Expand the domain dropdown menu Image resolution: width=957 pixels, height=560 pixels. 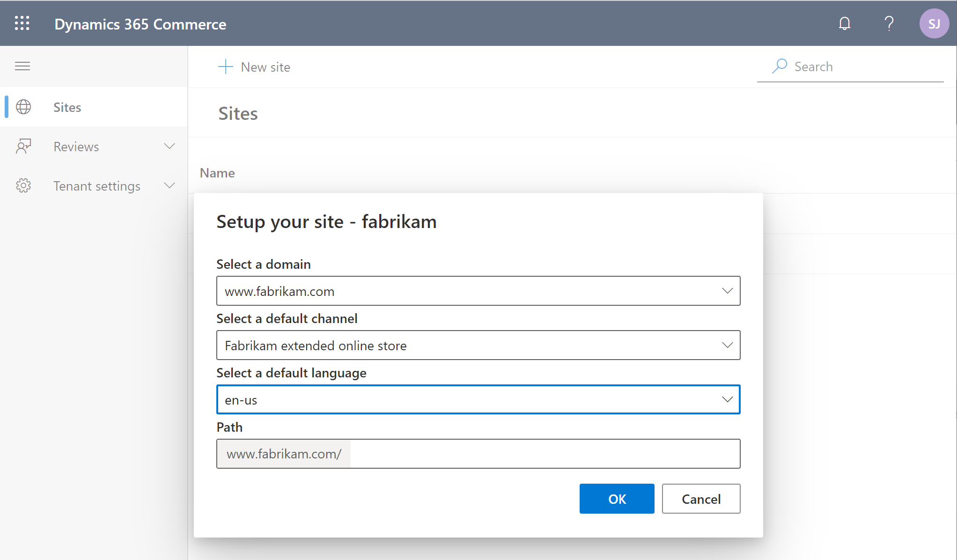[x=728, y=291]
